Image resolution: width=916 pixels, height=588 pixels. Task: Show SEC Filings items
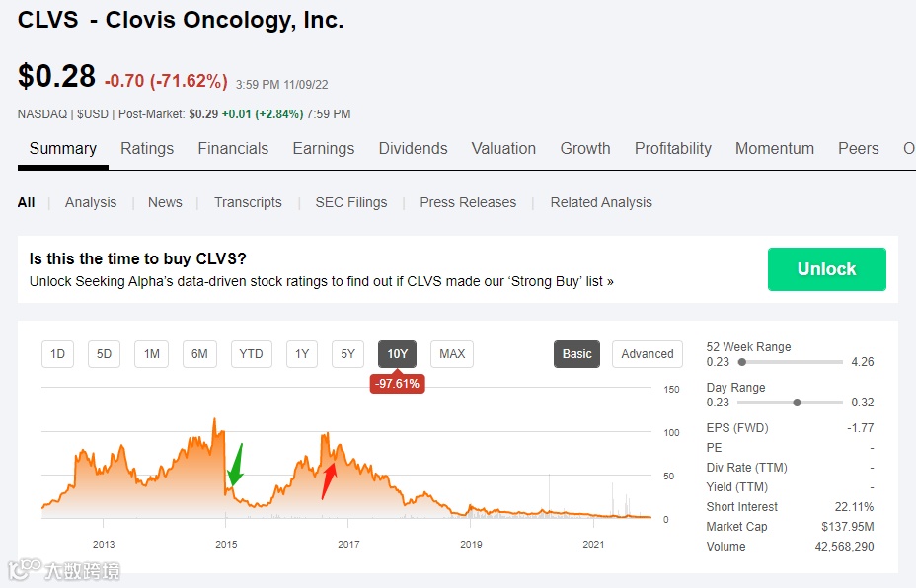coord(351,202)
